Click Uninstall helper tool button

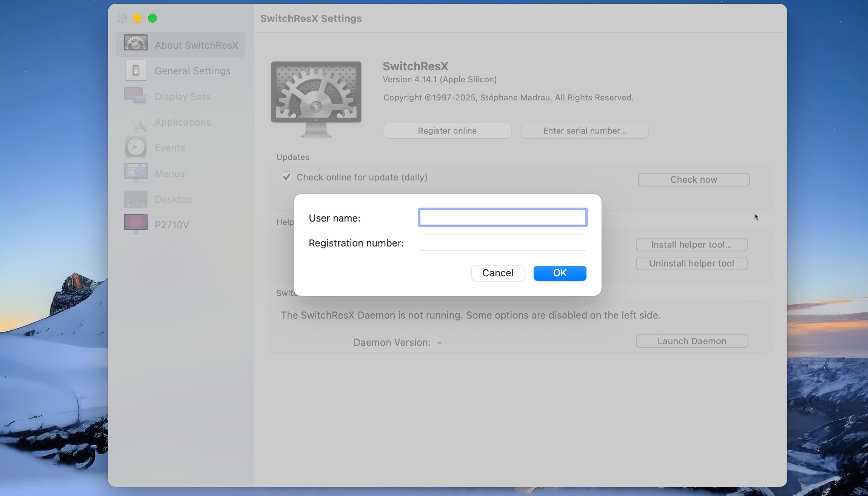click(x=691, y=263)
